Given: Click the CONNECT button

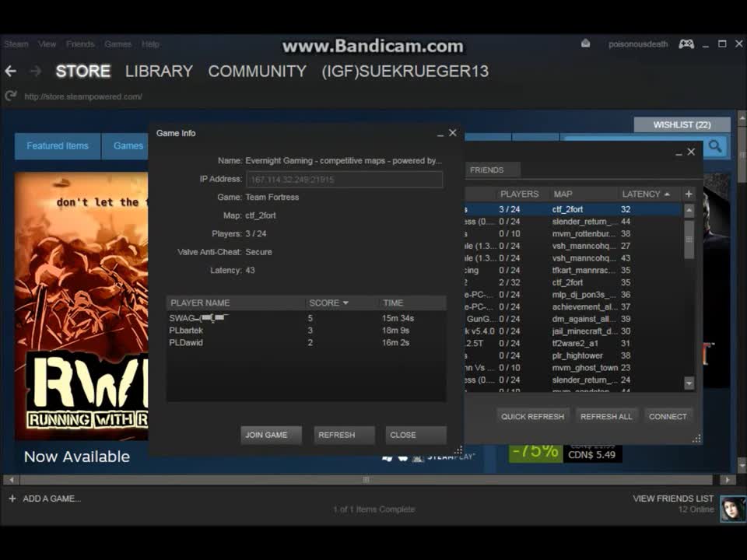Looking at the screenshot, I should click(668, 416).
